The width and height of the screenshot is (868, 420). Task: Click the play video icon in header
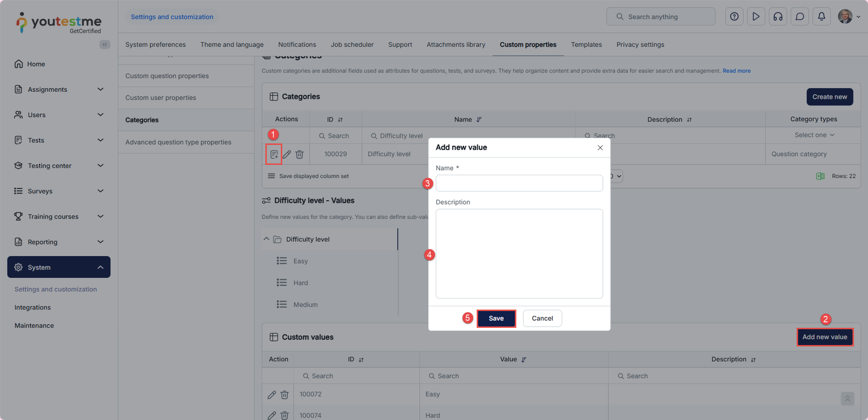[756, 17]
